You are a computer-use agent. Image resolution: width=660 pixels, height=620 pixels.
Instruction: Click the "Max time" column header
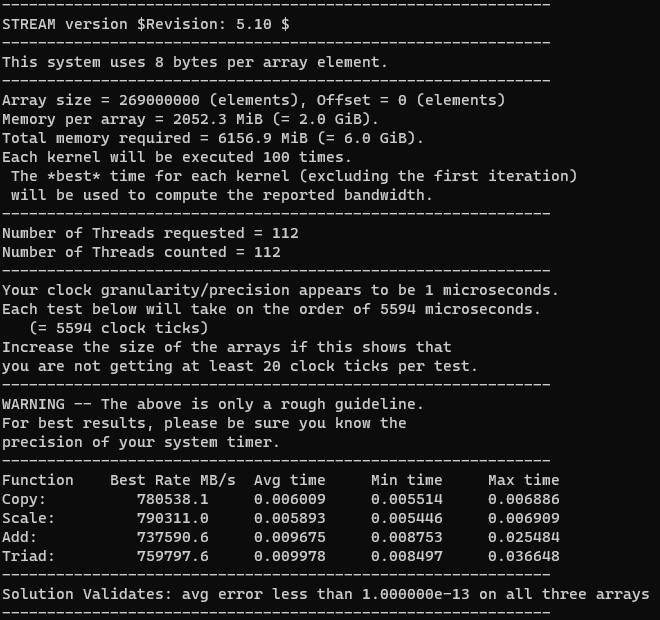[x=523, y=481]
